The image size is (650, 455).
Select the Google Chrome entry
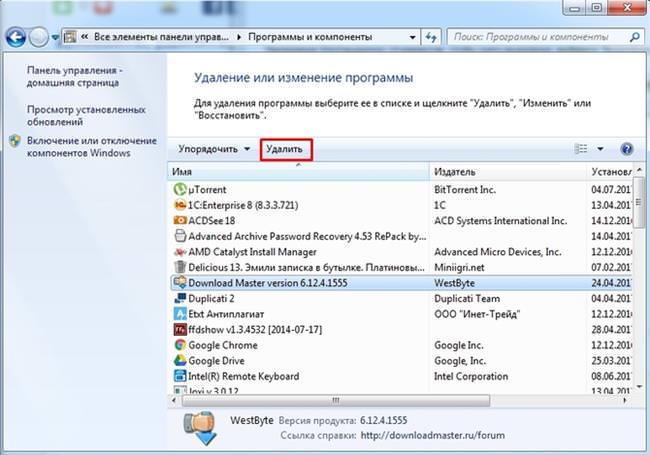point(223,345)
